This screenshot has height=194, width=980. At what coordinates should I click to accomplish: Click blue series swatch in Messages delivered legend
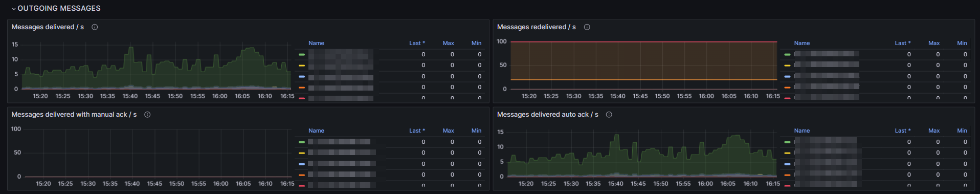tap(302, 76)
